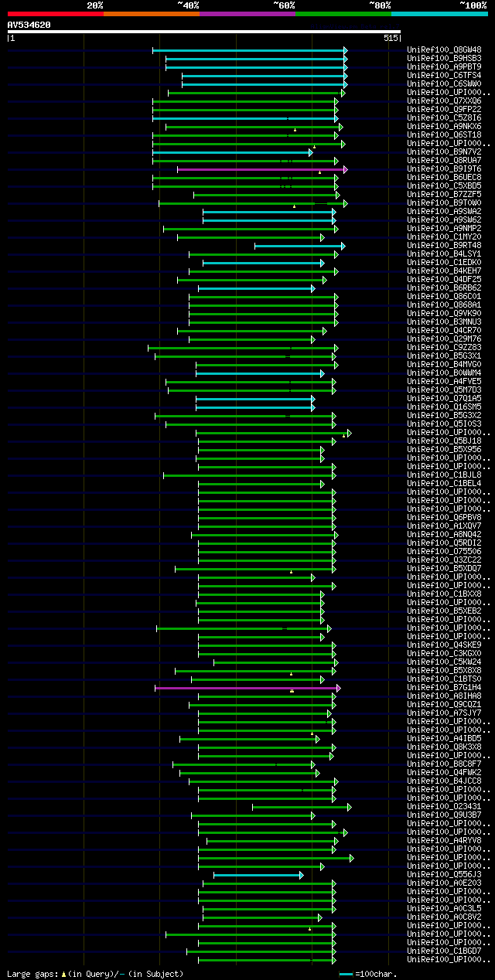Viewport: 495px width, 980px height.
Task: Select the UniRef100_Q9CQZ1 label
Action: [x=445, y=704]
